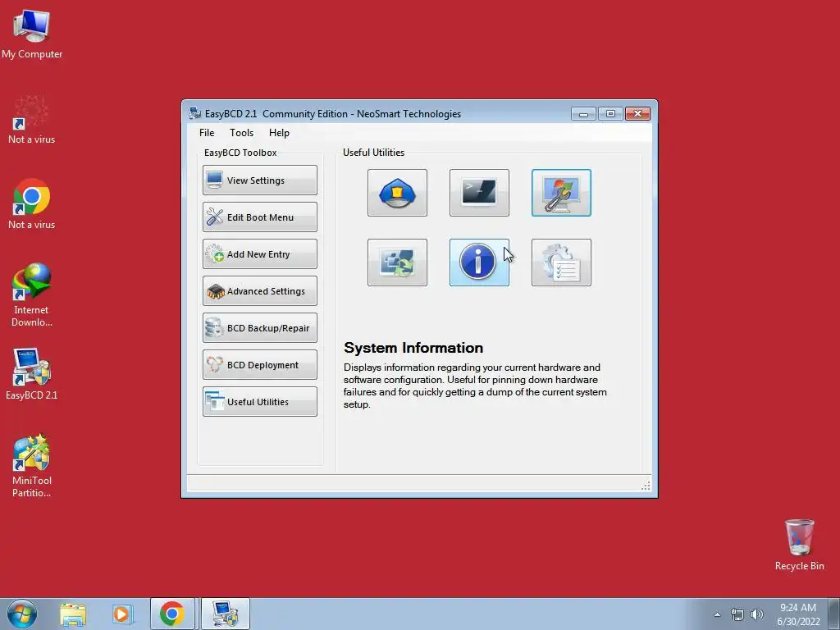Maximize the EasyBCD window

tap(610, 113)
